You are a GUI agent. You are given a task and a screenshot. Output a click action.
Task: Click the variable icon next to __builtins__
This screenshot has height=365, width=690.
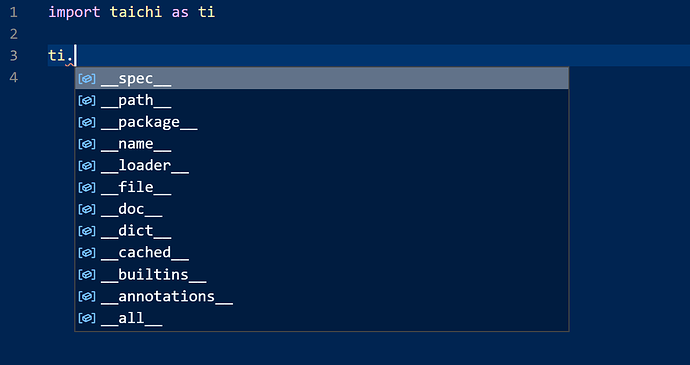(x=87, y=275)
